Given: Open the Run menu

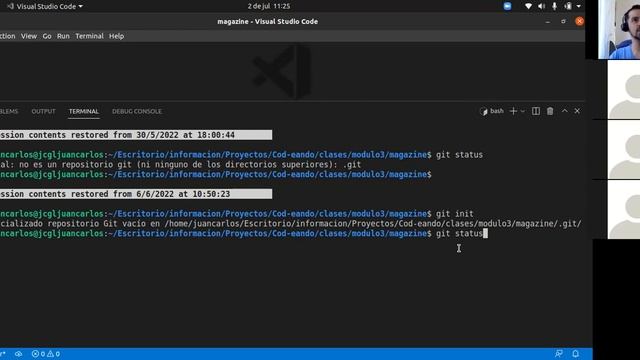Looking at the screenshot, I should [63, 36].
